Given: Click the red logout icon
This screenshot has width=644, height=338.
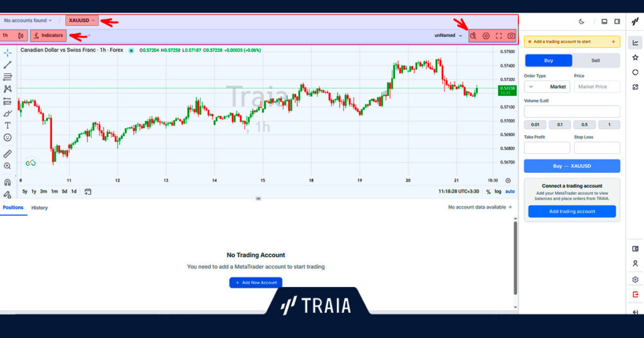Looking at the screenshot, I should 635,294.
